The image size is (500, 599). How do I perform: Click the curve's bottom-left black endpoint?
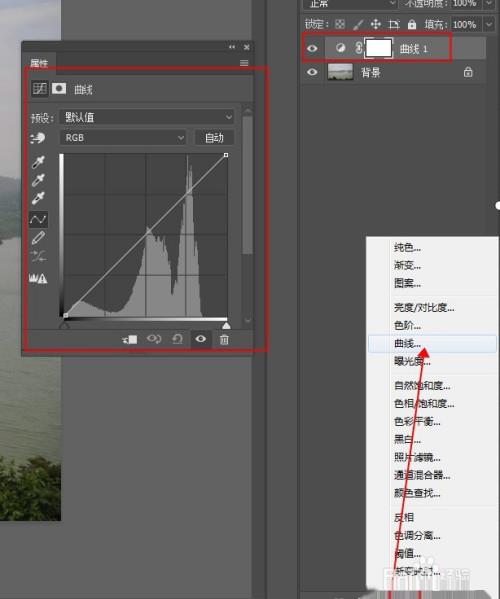click(x=65, y=315)
